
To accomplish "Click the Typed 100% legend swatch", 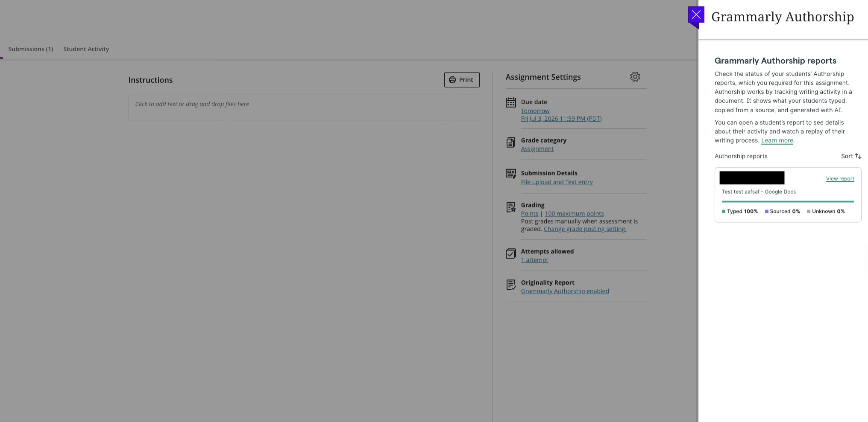I will pos(724,212).
